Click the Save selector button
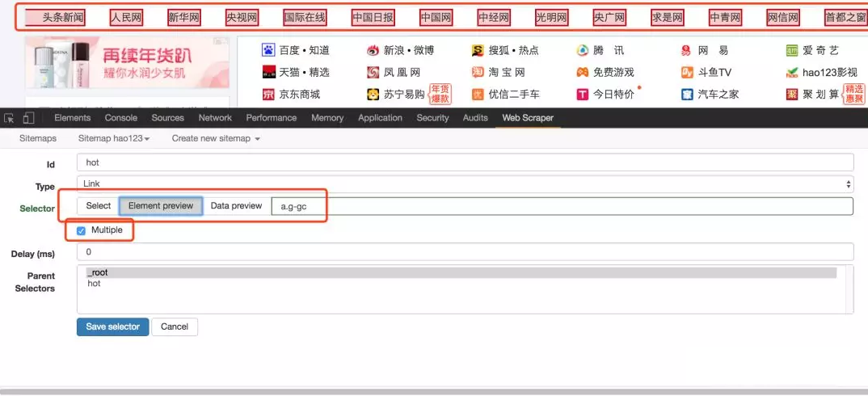 (113, 326)
